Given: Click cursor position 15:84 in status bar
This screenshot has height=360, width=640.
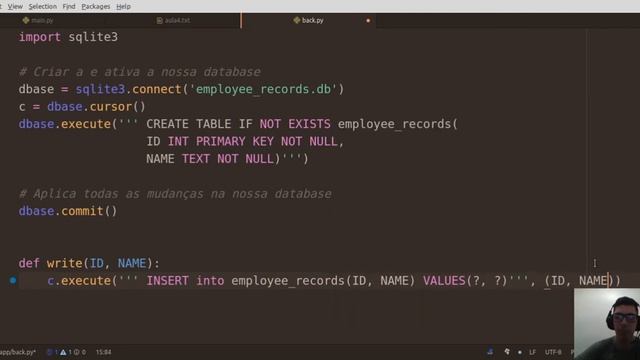Looking at the screenshot, I should coord(103,352).
